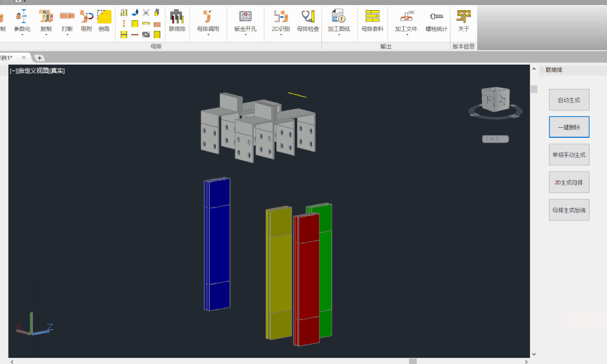607x364 pixels.
Task: Click the red-yellow horizontal line icon
Action: pos(135,34)
